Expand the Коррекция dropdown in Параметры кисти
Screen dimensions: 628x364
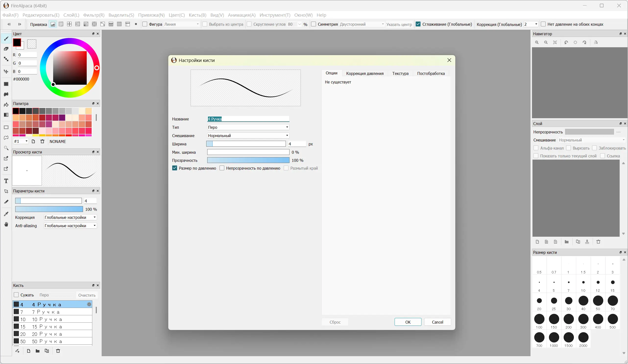point(70,217)
